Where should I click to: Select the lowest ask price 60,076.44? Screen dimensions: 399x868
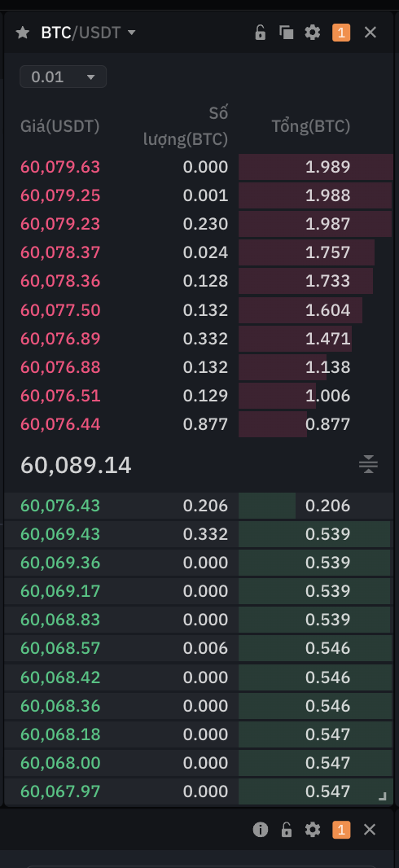pos(60,424)
